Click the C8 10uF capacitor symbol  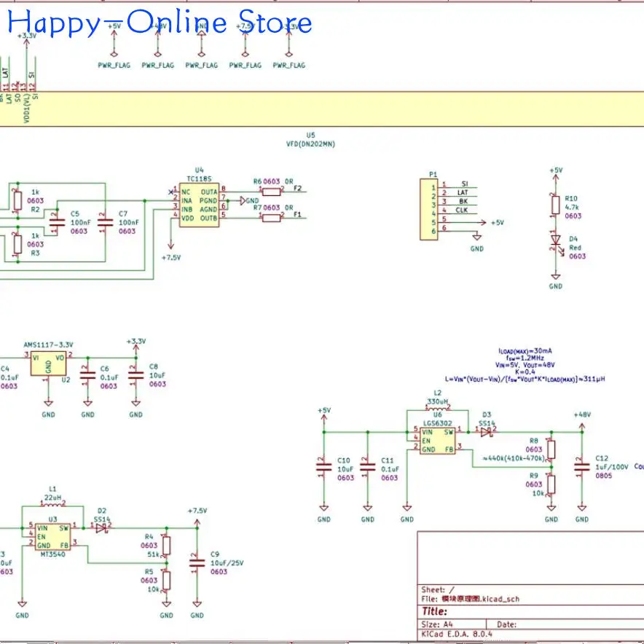[136, 375]
